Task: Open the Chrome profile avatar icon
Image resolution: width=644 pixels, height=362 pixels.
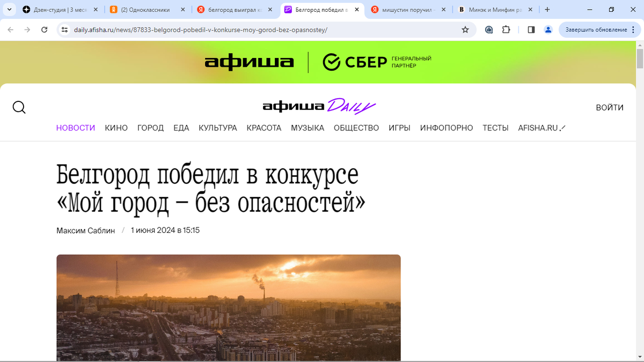Action: (x=548, y=29)
